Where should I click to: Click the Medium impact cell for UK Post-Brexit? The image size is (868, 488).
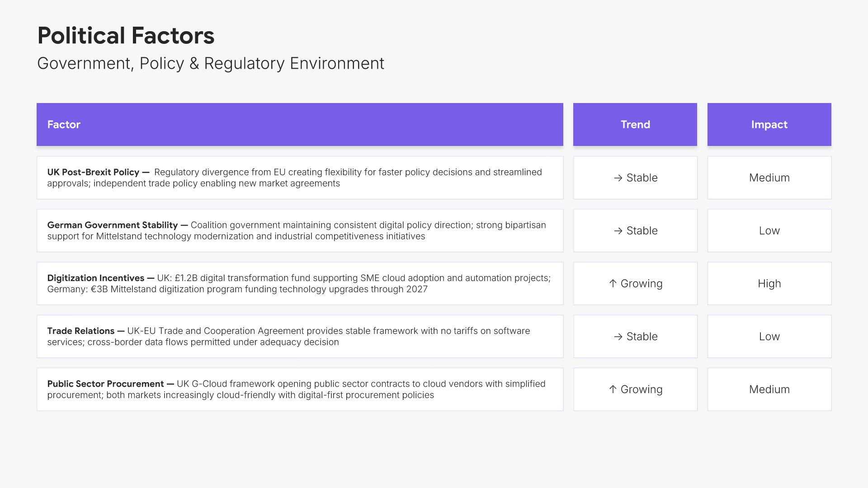(769, 178)
